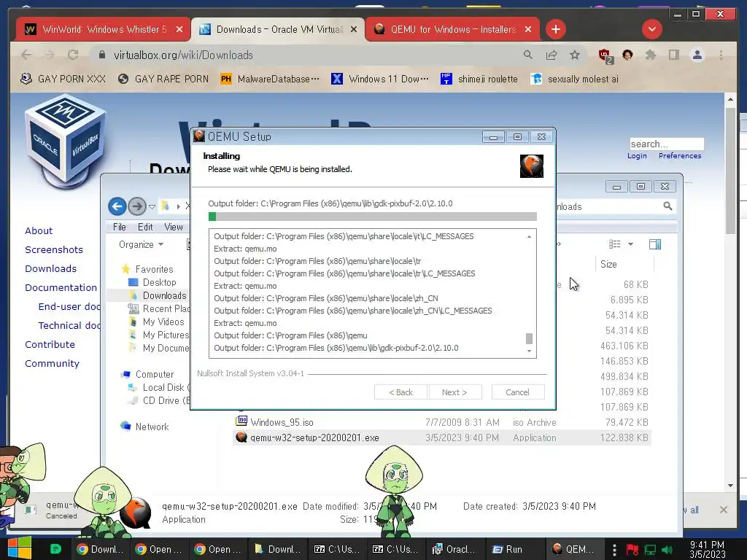The image size is (747, 560).
Task: Click the Explorer back arrow button
Action: (x=117, y=206)
